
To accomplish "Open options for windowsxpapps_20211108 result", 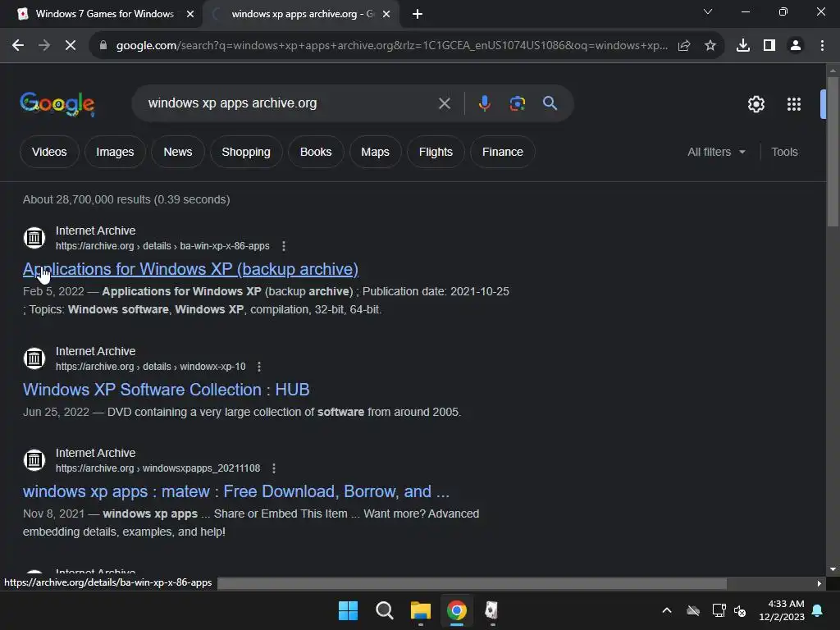I will (274, 468).
